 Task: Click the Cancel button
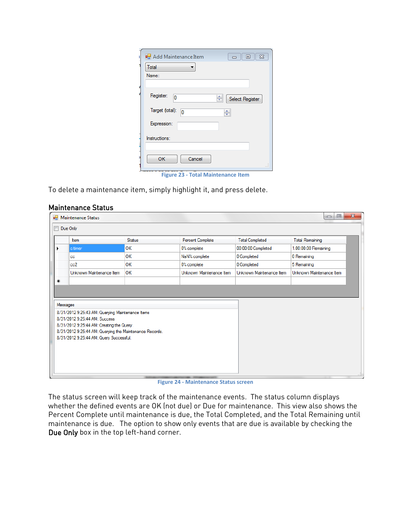coord(196,159)
